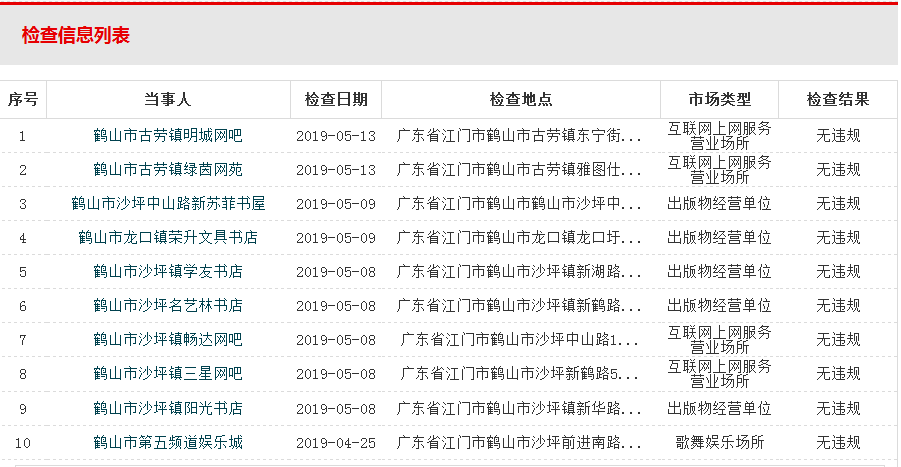Click the 检查地点 column header
This screenshot has width=901, height=467.
[520, 100]
